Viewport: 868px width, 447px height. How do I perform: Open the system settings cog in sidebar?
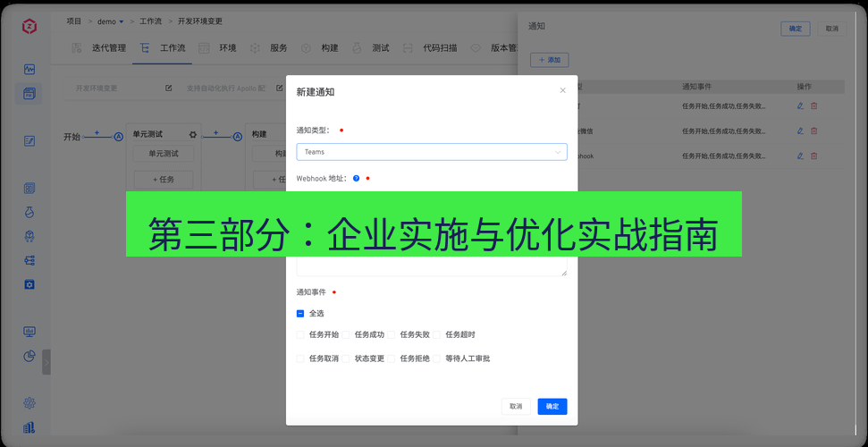(29, 403)
